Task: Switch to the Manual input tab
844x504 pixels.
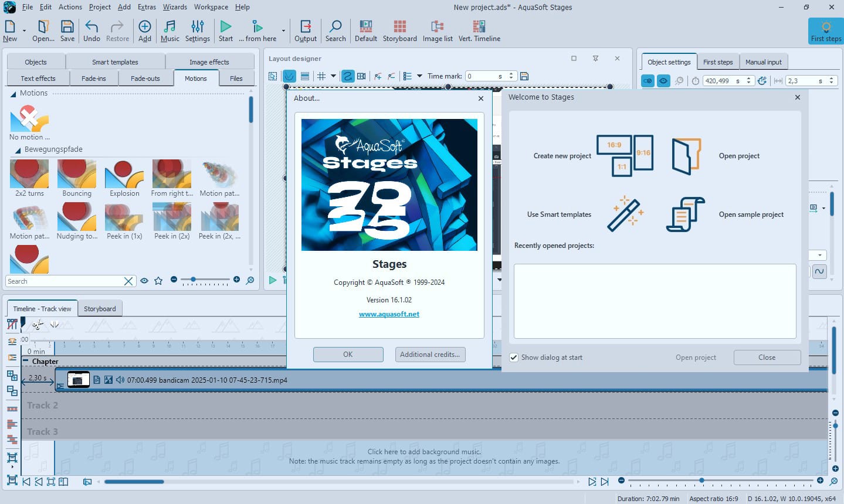Action: click(x=763, y=62)
